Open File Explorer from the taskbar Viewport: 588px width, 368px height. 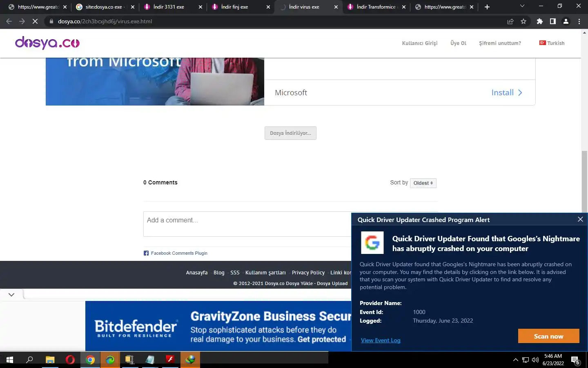(50, 360)
